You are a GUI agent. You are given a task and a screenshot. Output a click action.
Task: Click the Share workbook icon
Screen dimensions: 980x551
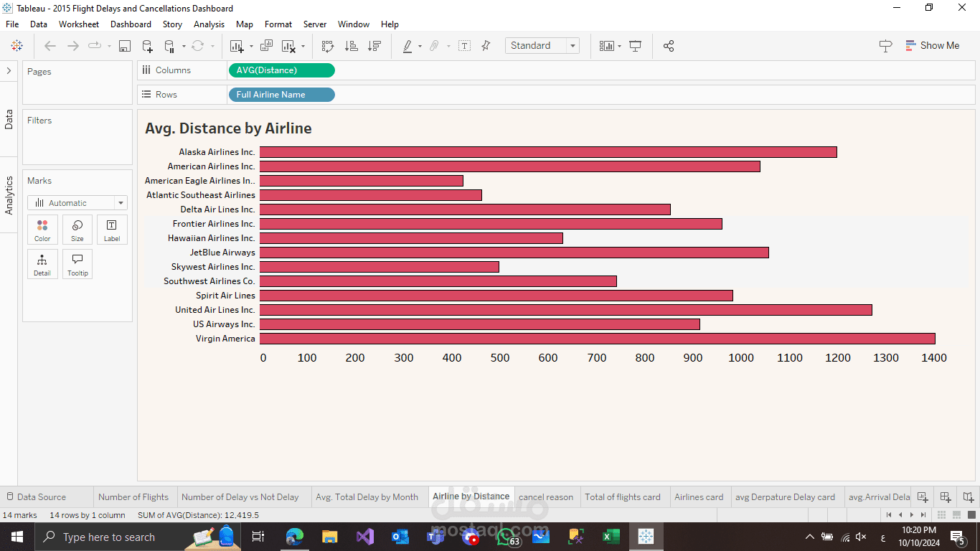click(x=669, y=46)
